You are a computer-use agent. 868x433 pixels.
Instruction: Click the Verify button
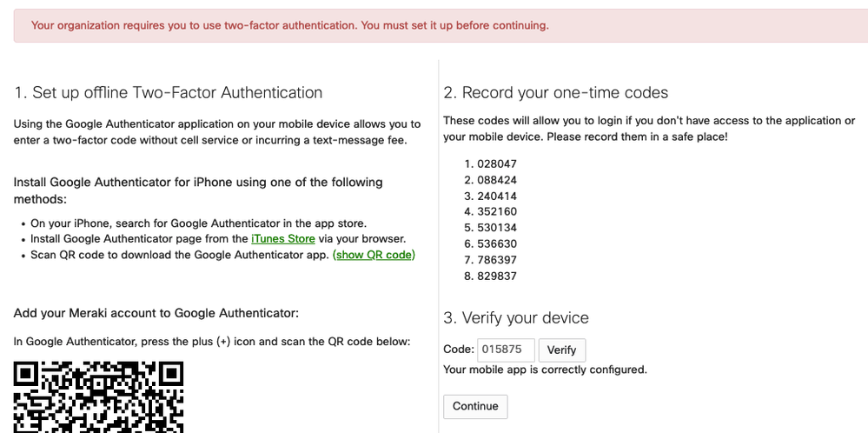point(562,350)
